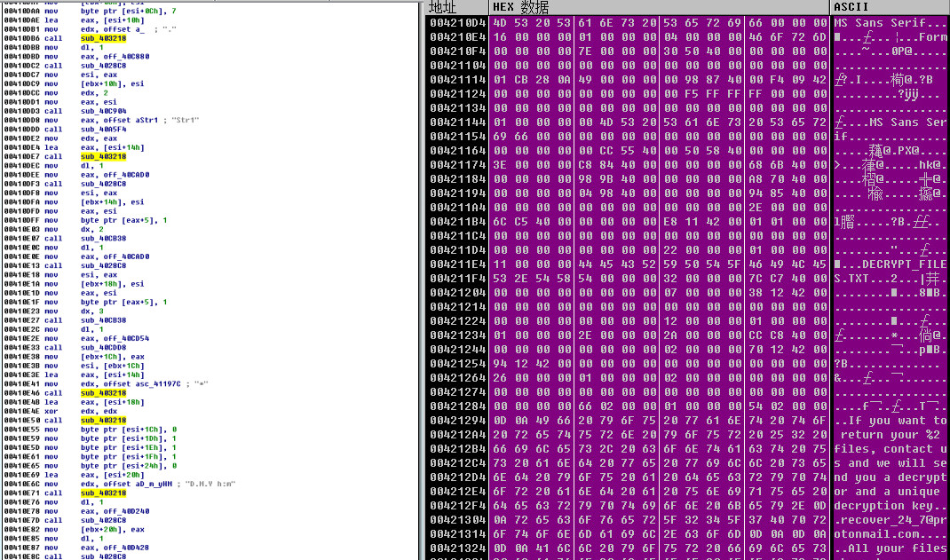
Task: Select hex dump address 004210D4
Action: click(x=455, y=21)
